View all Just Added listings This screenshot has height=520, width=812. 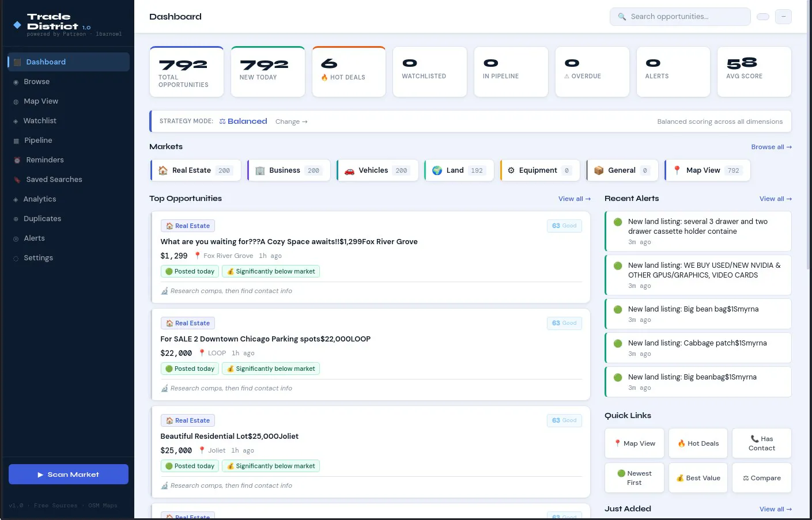tap(775, 509)
